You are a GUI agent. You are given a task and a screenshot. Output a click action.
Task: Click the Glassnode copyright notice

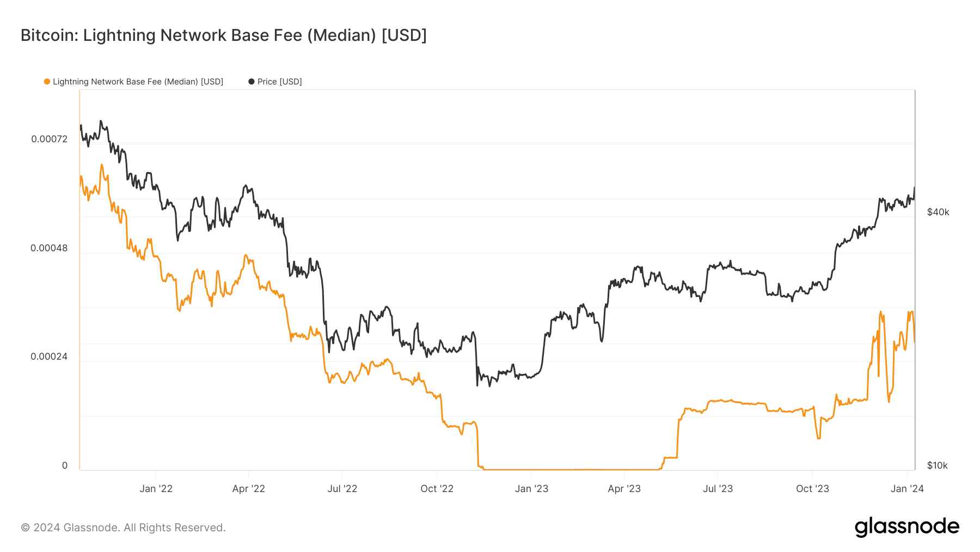click(x=123, y=527)
